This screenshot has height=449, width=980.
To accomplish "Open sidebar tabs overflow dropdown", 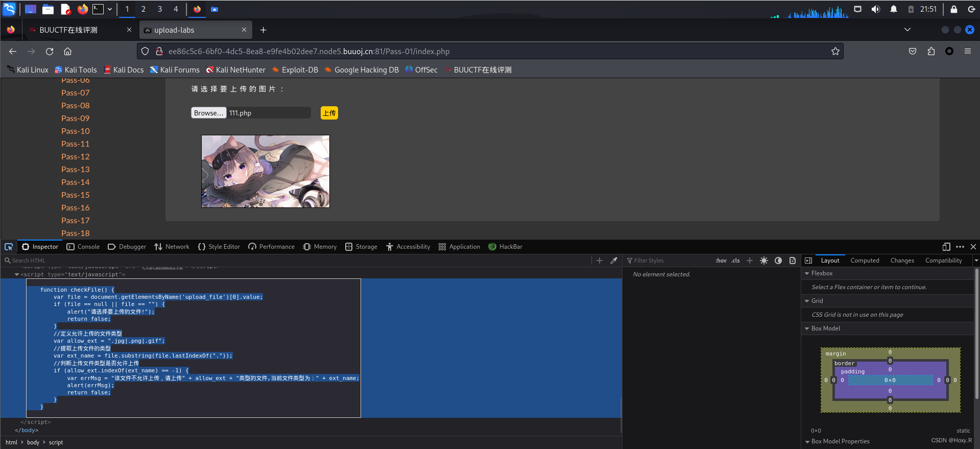I will (x=976, y=261).
